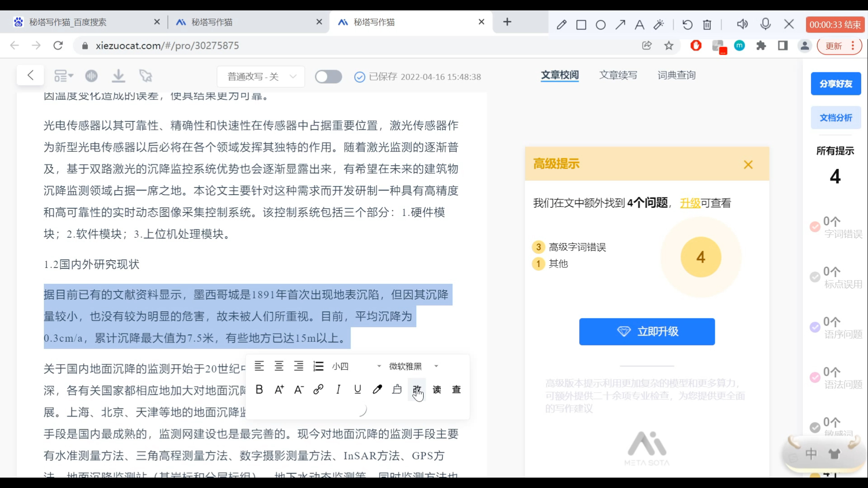Stop recording with the 结束 timer button
This screenshot has width=868, height=488.
point(835,24)
